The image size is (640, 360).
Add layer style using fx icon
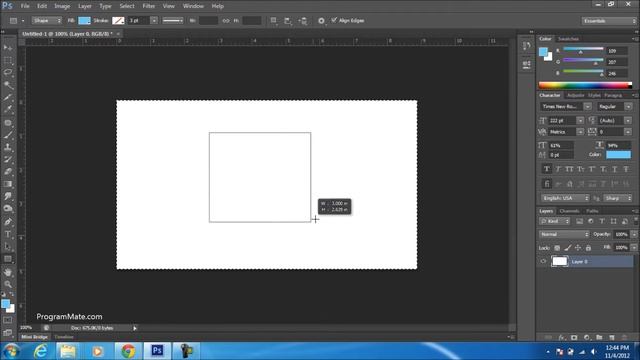pos(562,338)
